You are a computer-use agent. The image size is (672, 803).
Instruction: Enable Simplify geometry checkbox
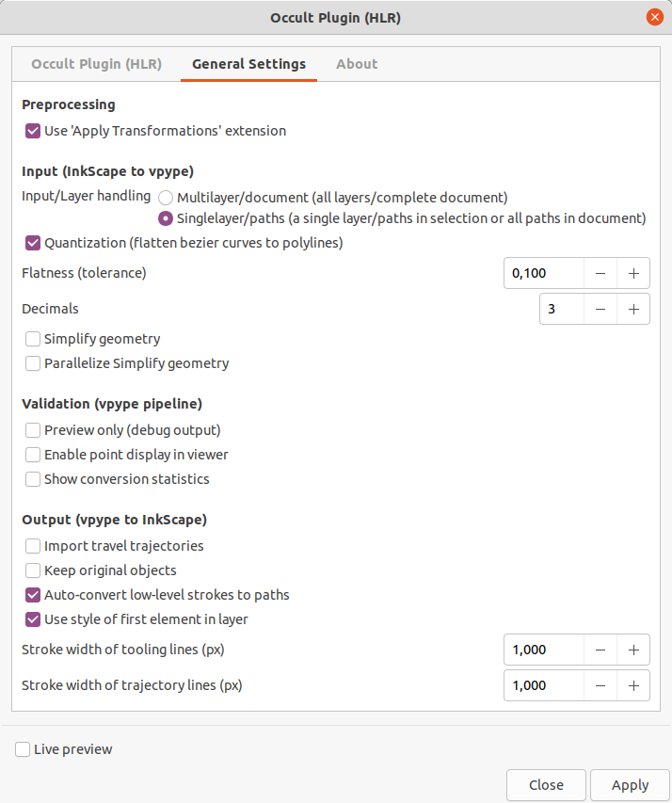[33, 339]
